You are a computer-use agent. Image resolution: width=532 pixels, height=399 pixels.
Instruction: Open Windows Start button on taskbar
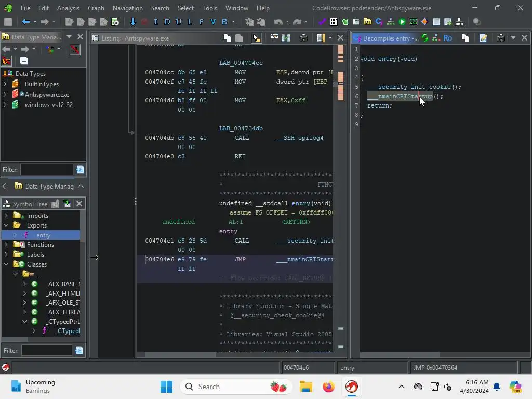point(166,387)
